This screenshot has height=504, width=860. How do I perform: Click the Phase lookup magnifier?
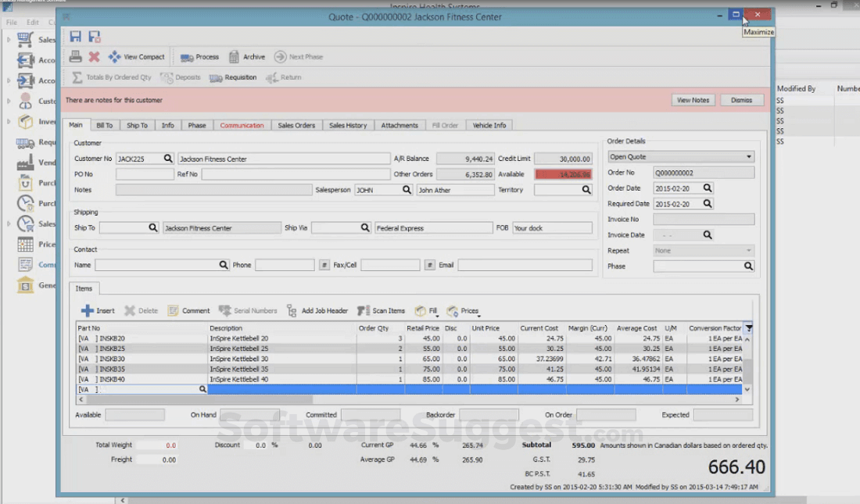[749, 266]
